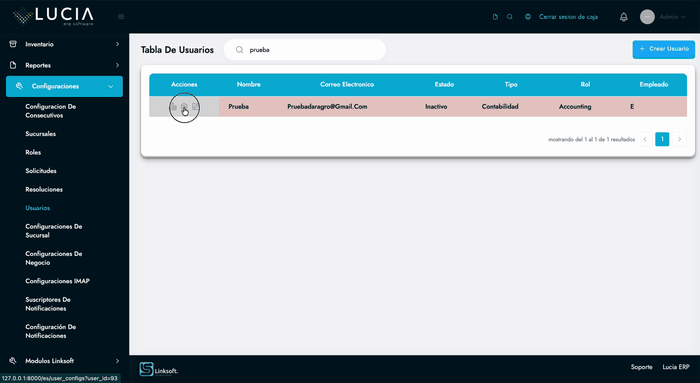
Task: Click the magnifier icon in search box
Action: pyautogui.click(x=240, y=50)
